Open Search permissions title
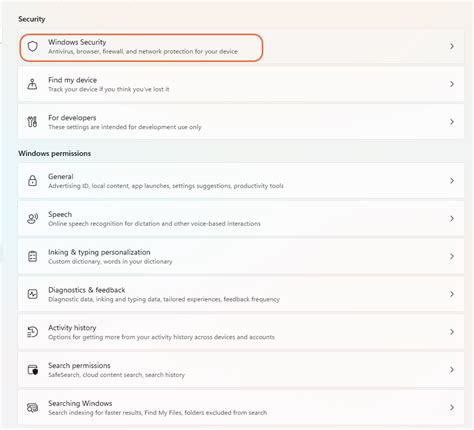474x430 pixels. point(79,365)
